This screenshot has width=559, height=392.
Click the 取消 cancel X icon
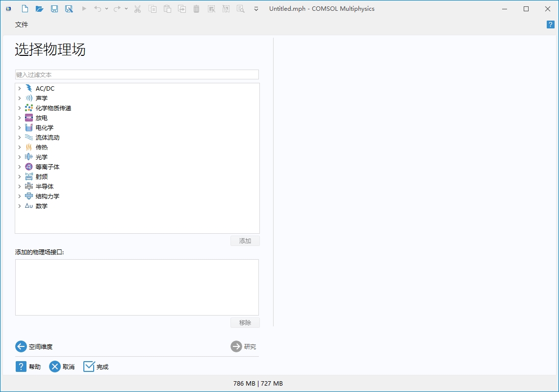pos(55,367)
